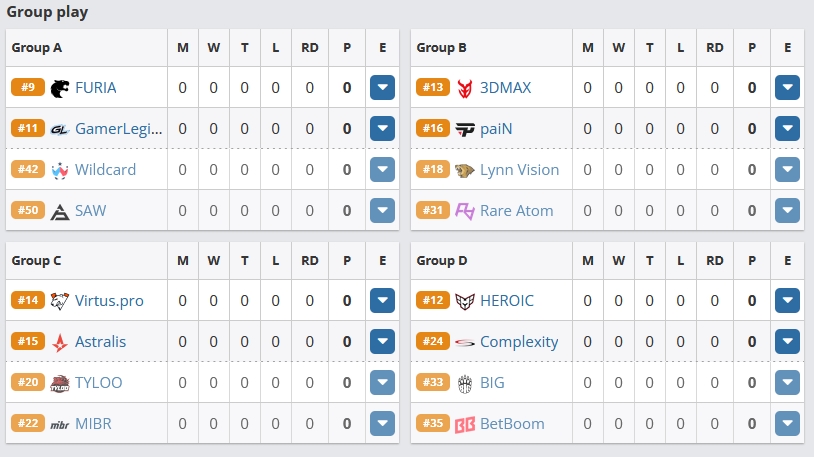The height and width of the screenshot is (457, 814).
Task: Expand the paiN row details arrow
Action: click(x=788, y=129)
